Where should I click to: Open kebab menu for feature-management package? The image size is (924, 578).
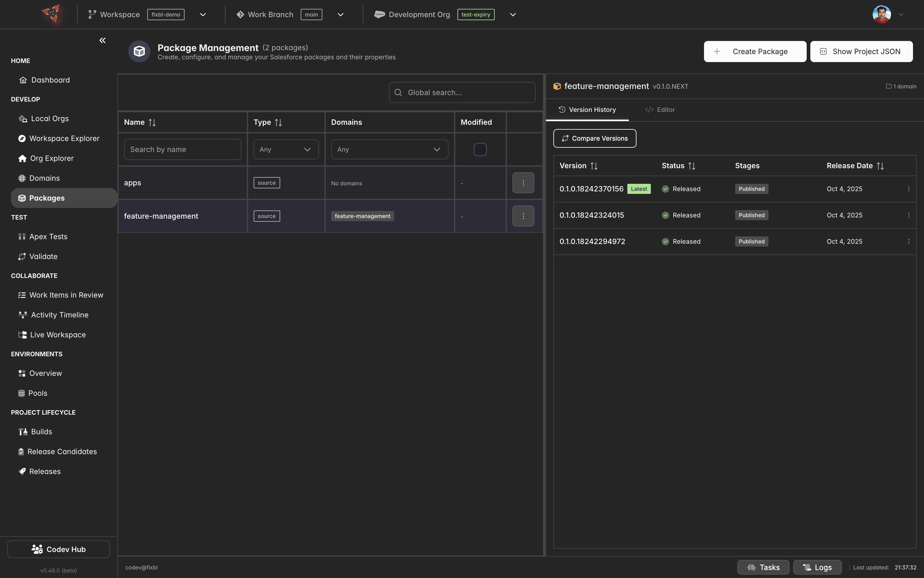click(523, 216)
